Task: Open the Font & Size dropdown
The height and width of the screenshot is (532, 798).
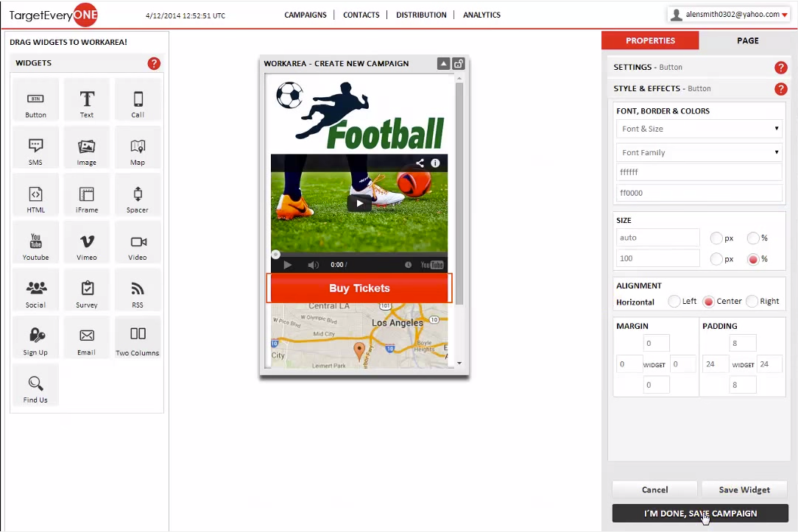Action: pos(698,129)
